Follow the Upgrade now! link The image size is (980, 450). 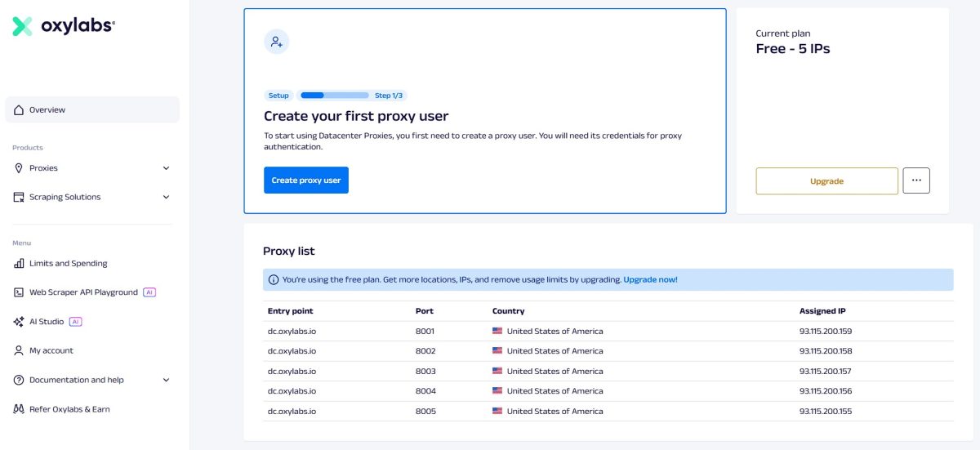pyautogui.click(x=650, y=279)
